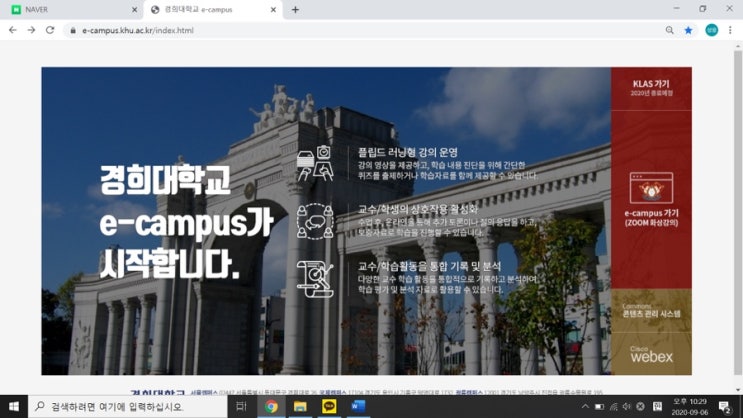743x418 pixels.
Task: Click the 교수/학생의 상호작용 활성화 heading
Action: (x=418, y=209)
